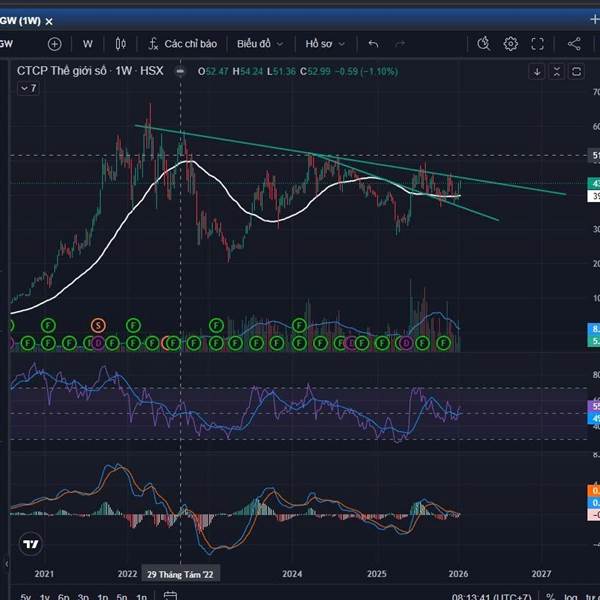Image resolution: width=600 pixels, height=600 pixels.
Task: Add a new tab with plus button
Action: (x=593, y=19)
